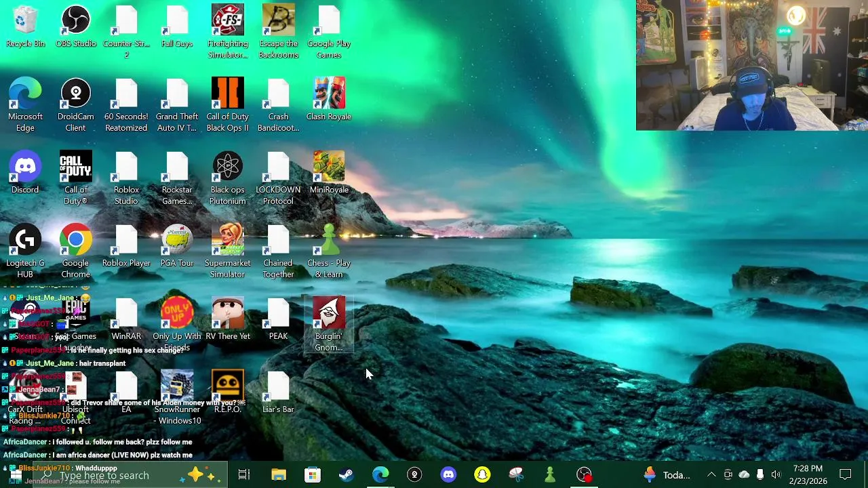Screen dimensions: 868x488
Task: Select the EA desktop shortcut
Action: (126, 392)
